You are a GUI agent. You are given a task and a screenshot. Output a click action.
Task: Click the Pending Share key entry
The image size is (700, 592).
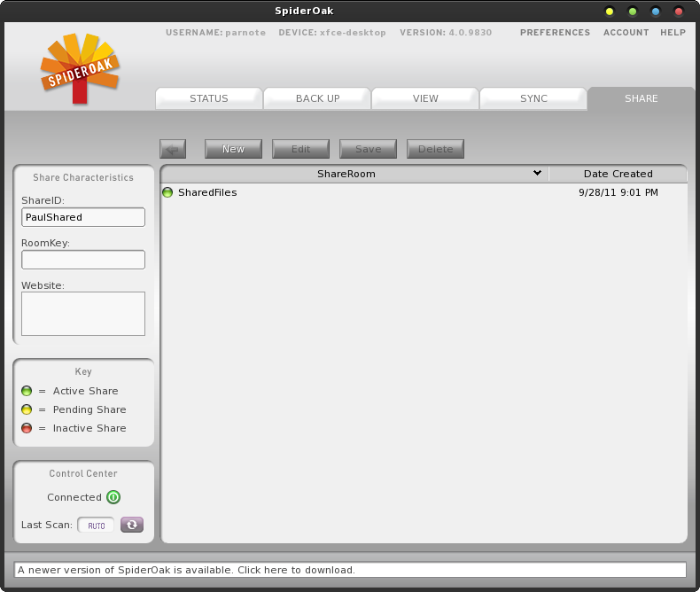74,409
